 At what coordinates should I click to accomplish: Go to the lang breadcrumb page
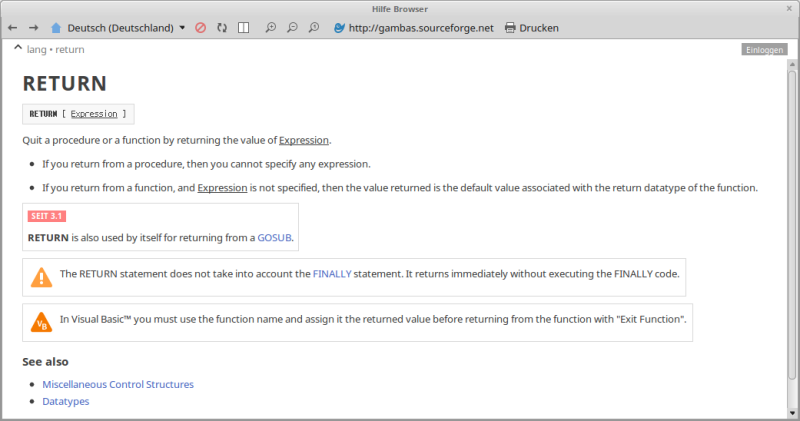pyautogui.click(x=37, y=49)
